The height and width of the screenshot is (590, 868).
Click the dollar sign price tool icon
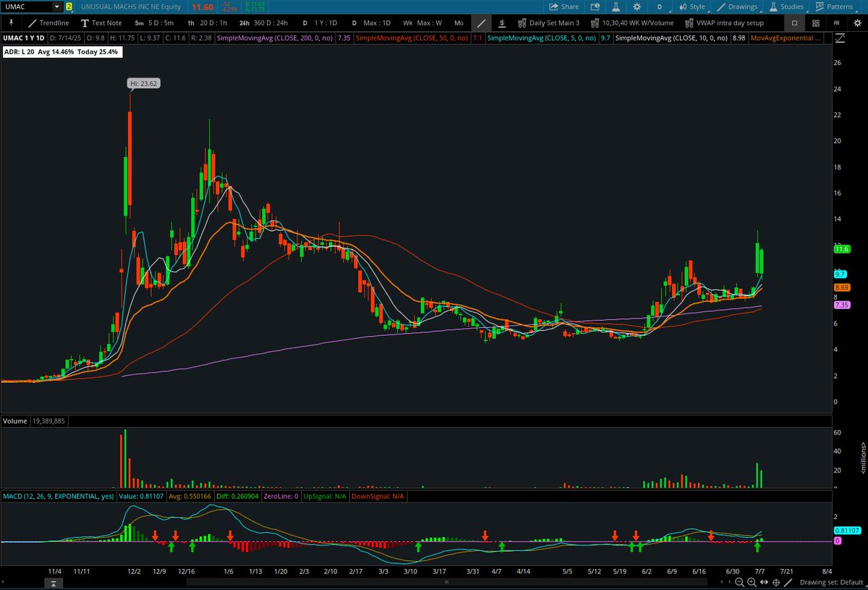(502, 23)
